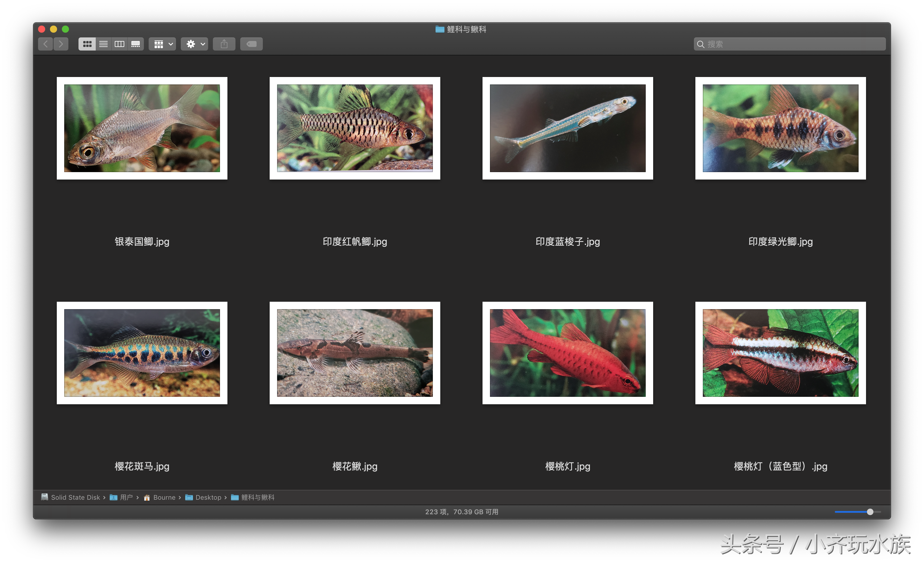Click Bourne home in path bar
The width and height of the screenshot is (924, 563).
point(159,497)
